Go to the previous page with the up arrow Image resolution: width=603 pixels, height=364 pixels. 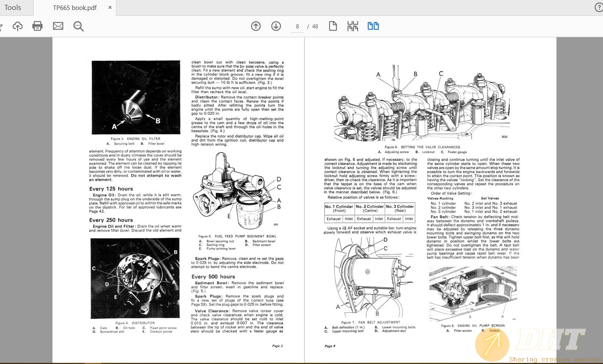[256, 26]
